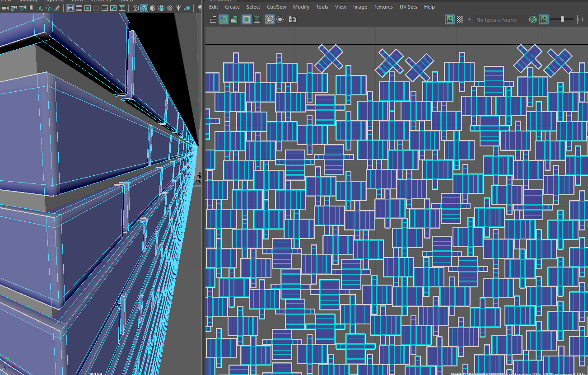
Task: Select the grid display icon in UV Editor
Action: tap(269, 19)
